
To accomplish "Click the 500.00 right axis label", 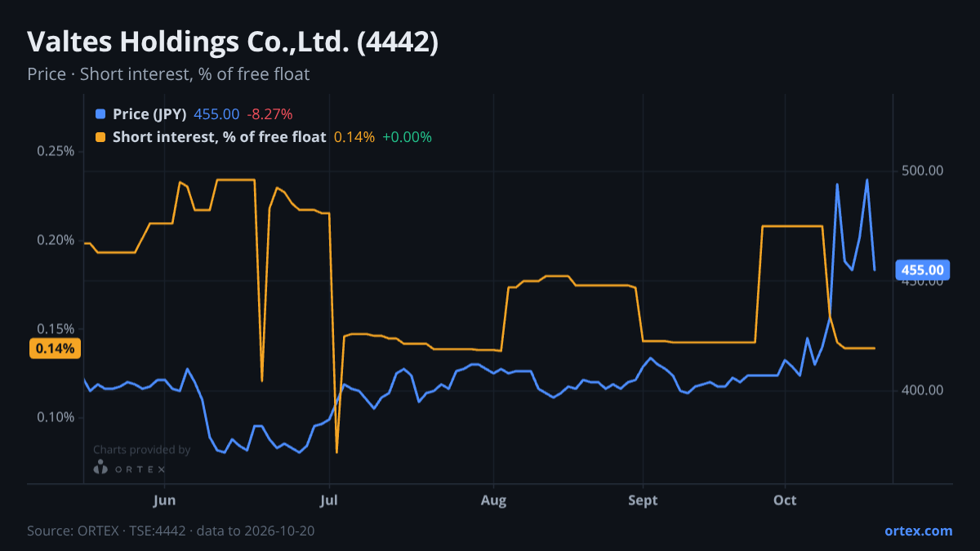I will 923,171.
